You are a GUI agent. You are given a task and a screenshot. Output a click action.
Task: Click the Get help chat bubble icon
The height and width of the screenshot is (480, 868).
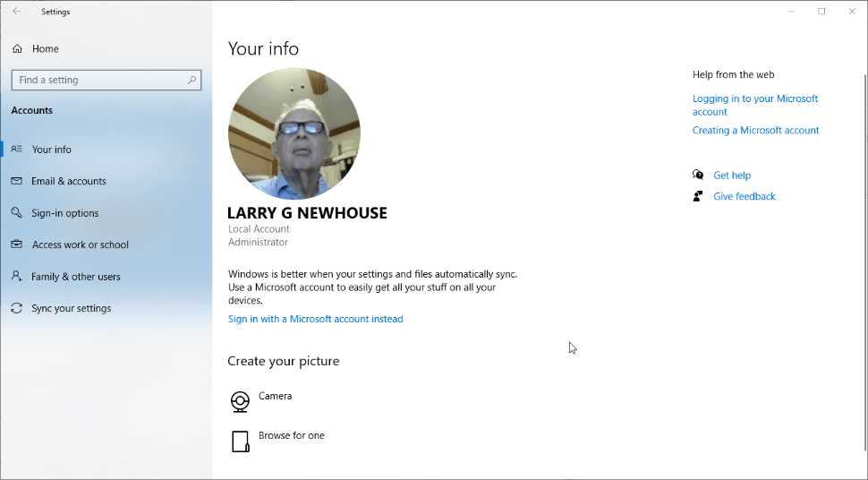tap(698, 176)
